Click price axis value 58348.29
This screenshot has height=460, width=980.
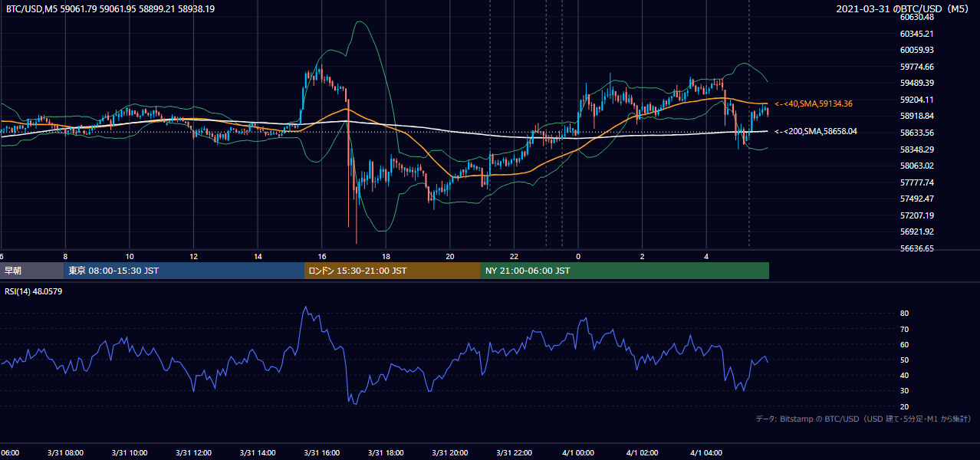[916, 149]
